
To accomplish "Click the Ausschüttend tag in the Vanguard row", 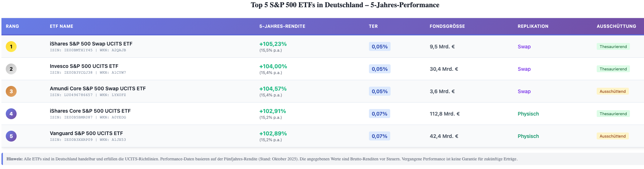I will tap(612, 136).
